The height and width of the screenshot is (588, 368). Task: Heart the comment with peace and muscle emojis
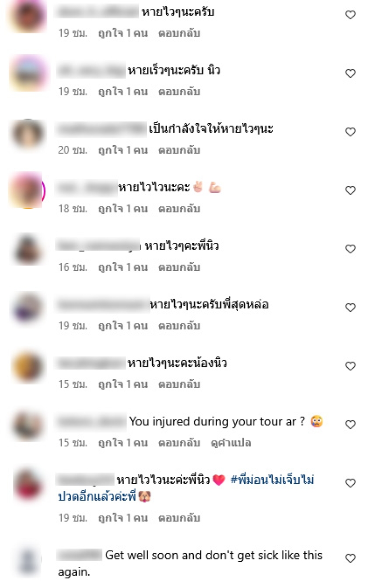tap(351, 190)
